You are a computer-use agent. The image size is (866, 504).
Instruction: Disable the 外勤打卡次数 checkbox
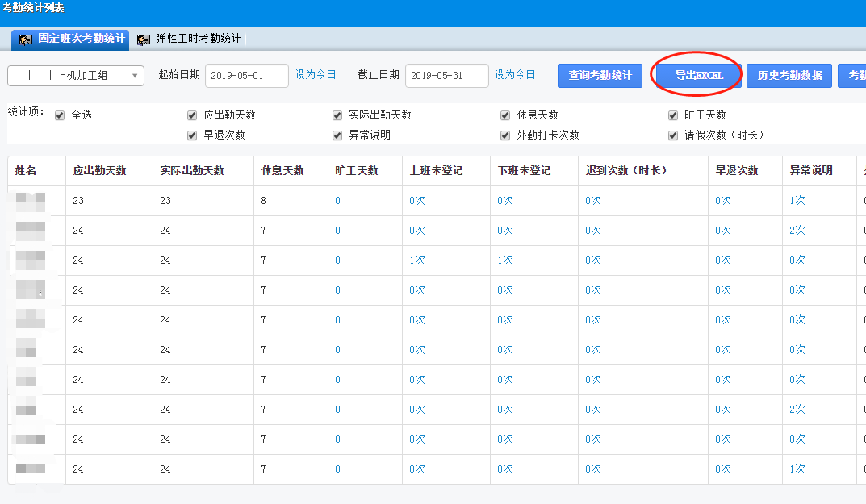point(505,135)
